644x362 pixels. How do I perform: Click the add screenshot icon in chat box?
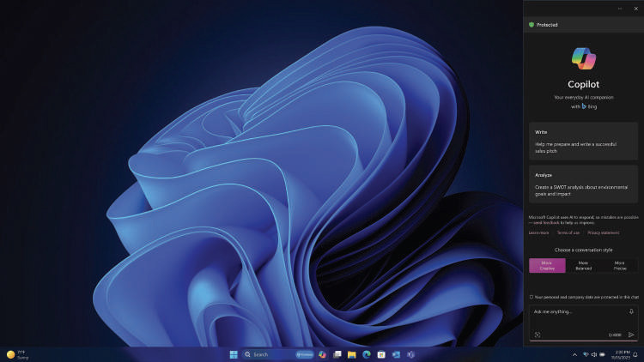click(x=538, y=335)
